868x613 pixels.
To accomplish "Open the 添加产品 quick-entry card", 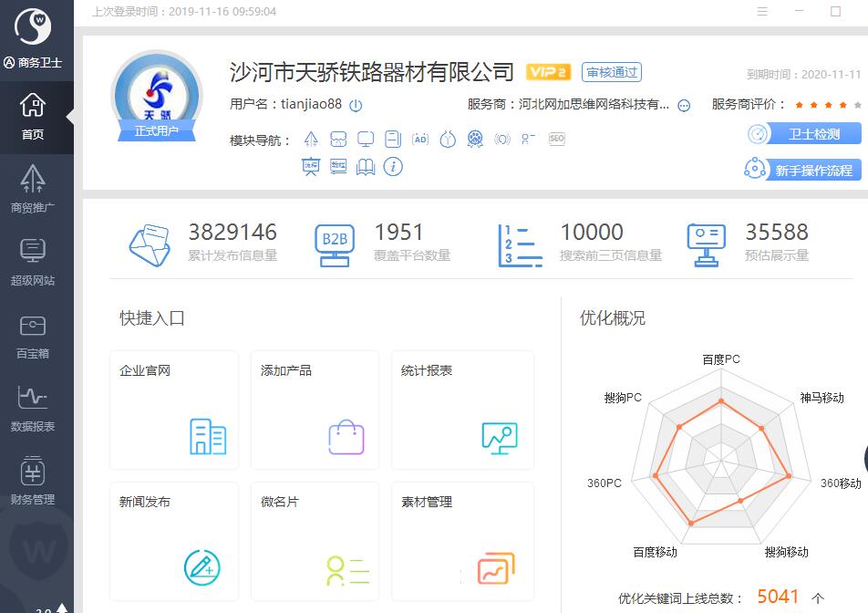I will pyautogui.click(x=315, y=410).
